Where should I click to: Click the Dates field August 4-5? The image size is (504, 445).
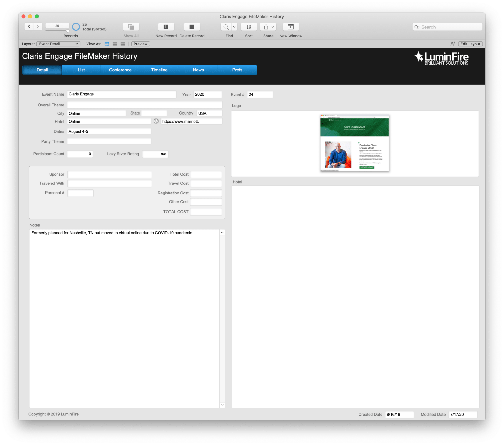point(109,132)
